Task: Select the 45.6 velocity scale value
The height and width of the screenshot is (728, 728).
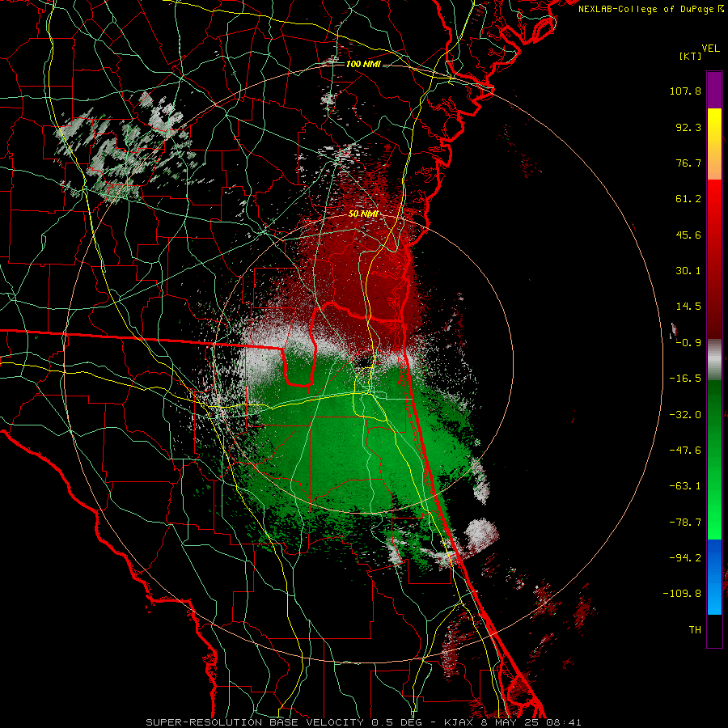Action: [x=688, y=235]
